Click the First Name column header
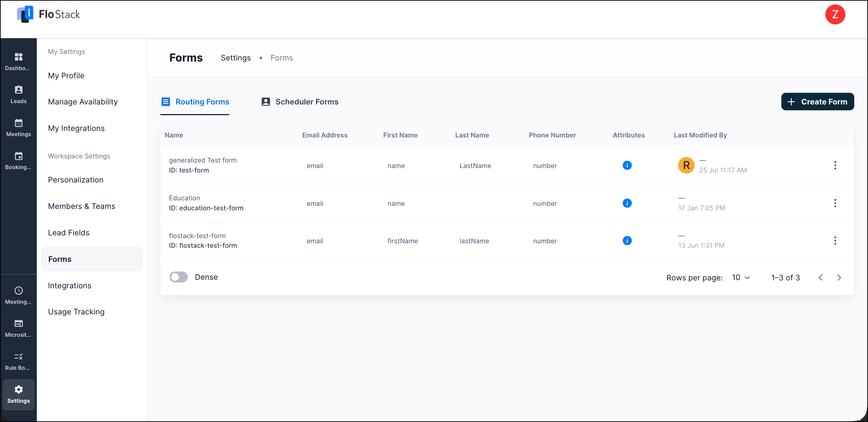Viewport: 868px width, 422px height. [x=400, y=135]
